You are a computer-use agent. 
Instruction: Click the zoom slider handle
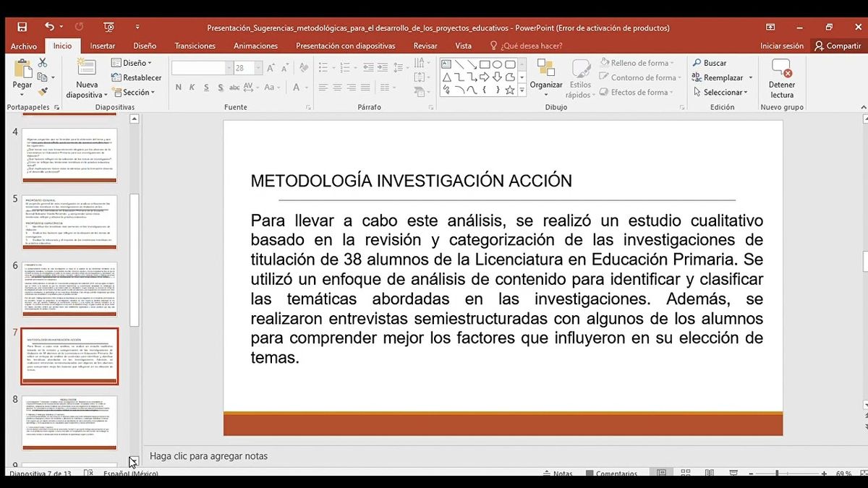[x=778, y=474]
